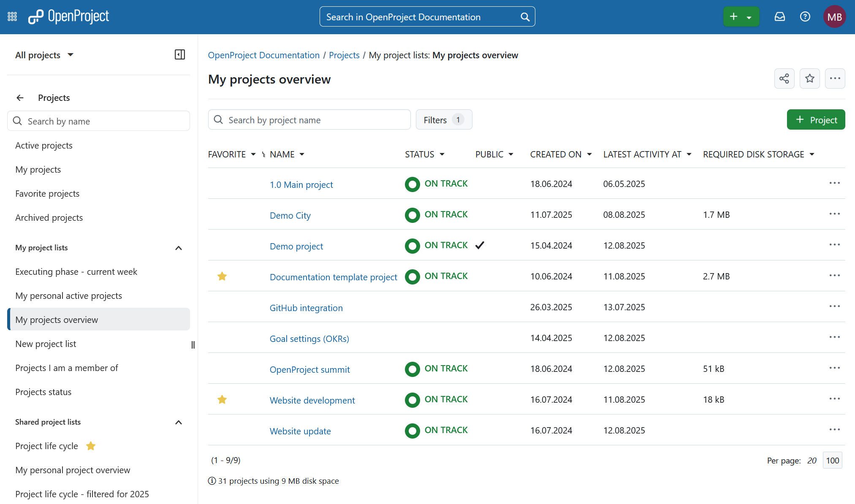The image size is (855, 504).
Task: Click the share icon above the project table
Action: click(784, 79)
